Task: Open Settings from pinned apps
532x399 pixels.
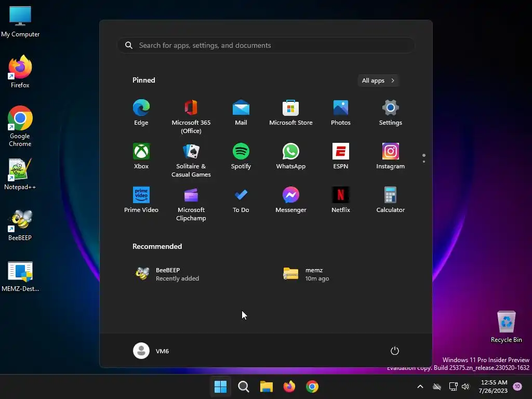Action: [391, 113]
